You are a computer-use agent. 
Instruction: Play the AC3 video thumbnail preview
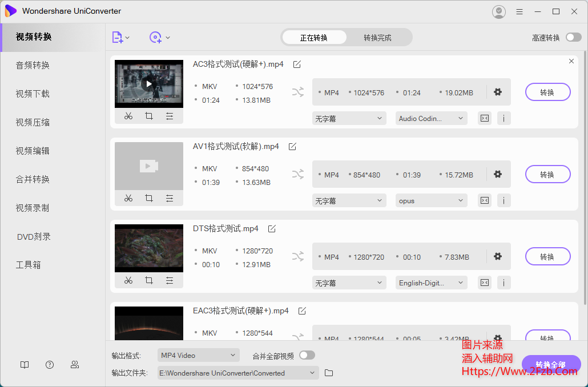(x=149, y=84)
